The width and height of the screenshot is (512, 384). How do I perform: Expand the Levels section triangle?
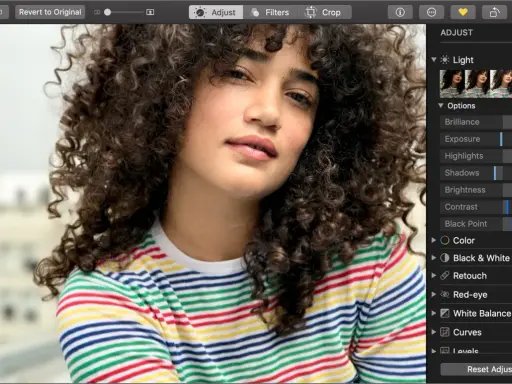434,351
